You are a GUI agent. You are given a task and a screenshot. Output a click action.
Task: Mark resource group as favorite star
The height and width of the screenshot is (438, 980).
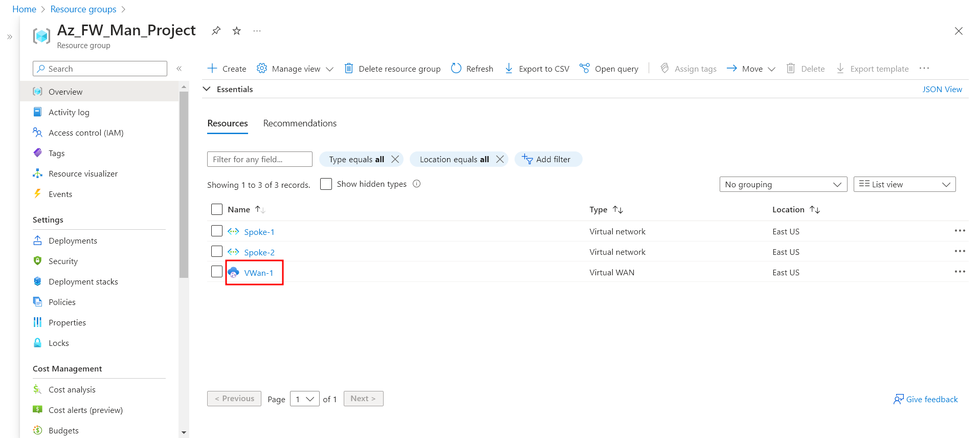(x=236, y=31)
